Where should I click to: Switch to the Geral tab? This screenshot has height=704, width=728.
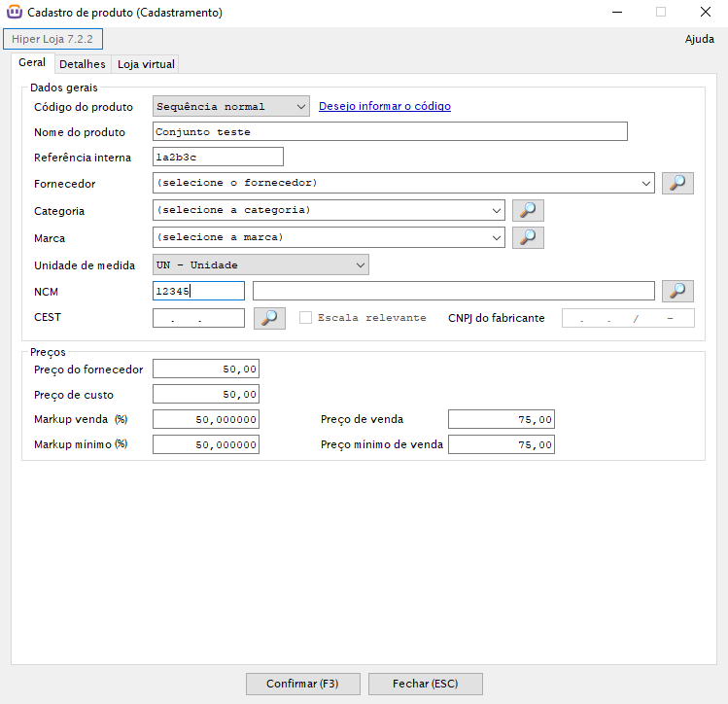coord(32,62)
